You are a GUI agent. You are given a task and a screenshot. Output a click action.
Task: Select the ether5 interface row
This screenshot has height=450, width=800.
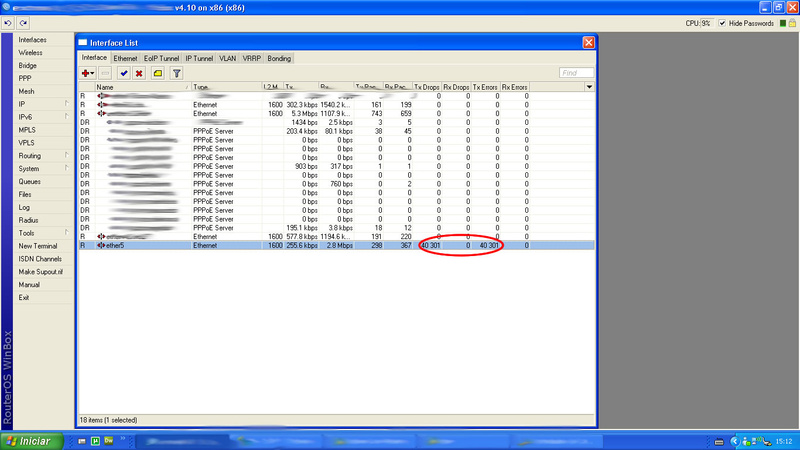[336, 245]
